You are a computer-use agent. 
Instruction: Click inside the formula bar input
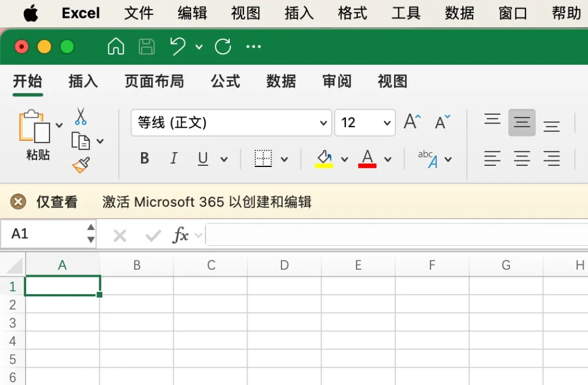tap(397, 234)
